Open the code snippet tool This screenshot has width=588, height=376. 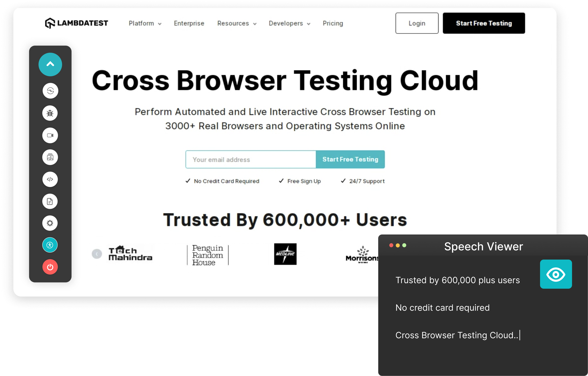(x=50, y=179)
